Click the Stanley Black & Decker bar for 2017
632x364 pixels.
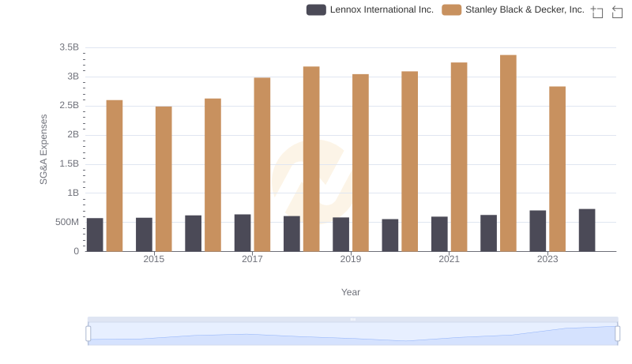click(x=262, y=165)
